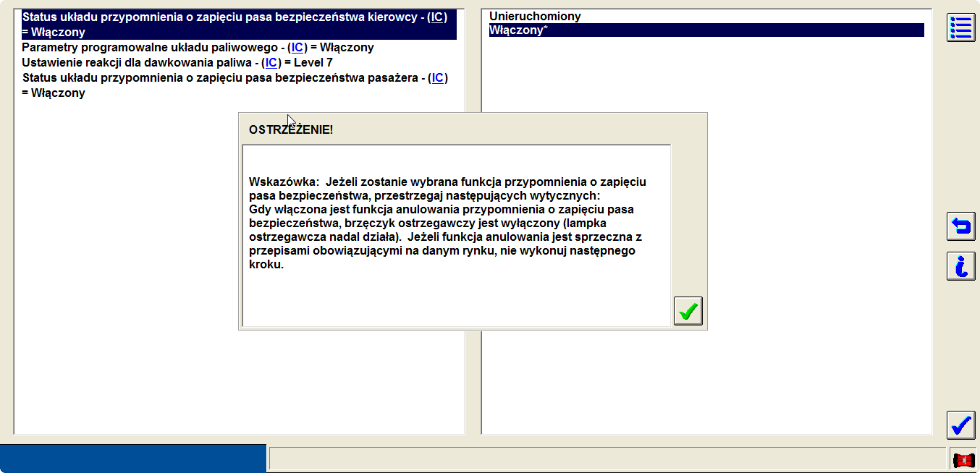Click the blue progress bar at bottom left
980x473 pixels.
point(133,459)
